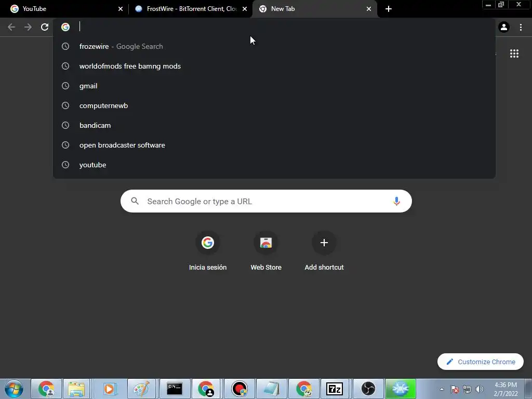
Task: Open a new tab with plus button
Action: tap(389, 9)
